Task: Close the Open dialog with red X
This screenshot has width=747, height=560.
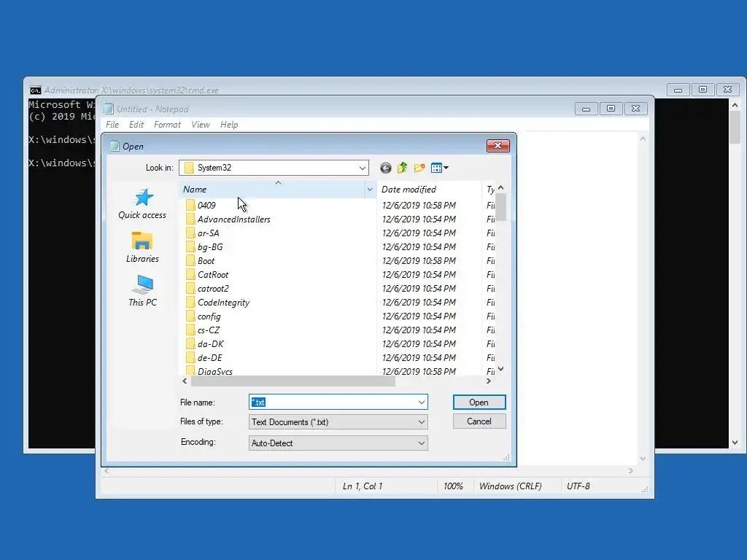Action: coord(498,146)
